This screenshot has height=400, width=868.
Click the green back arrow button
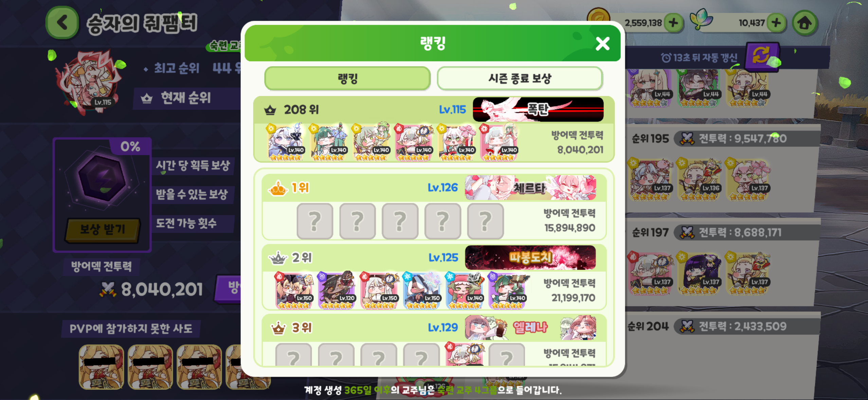coord(62,23)
